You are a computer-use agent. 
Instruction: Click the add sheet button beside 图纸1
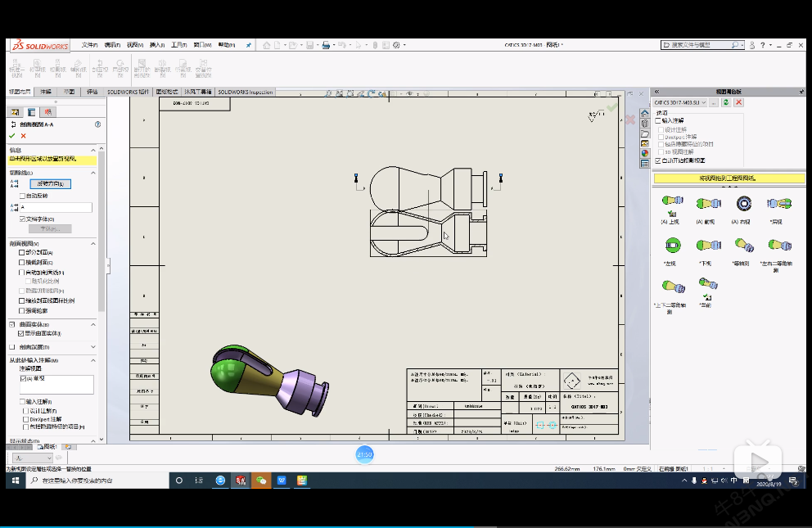[x=69, y=447]
